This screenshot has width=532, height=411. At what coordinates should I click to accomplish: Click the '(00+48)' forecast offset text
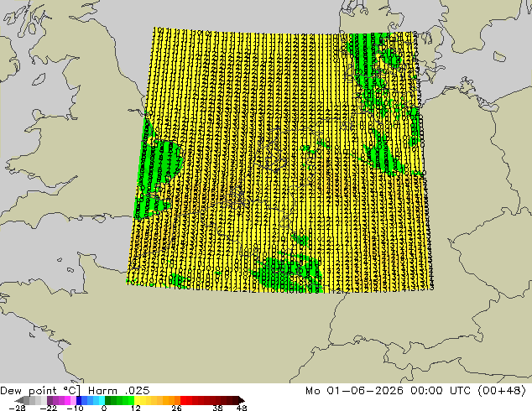pyautogui.click(x=502, y=391)
